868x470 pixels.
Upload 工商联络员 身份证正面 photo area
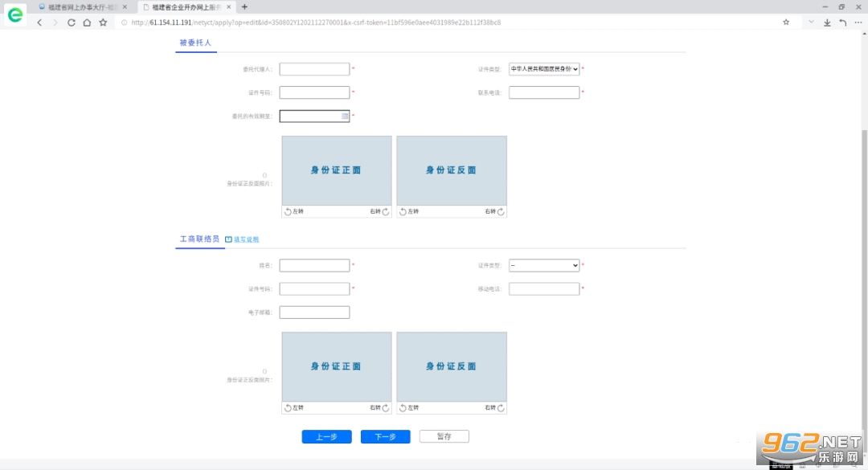(337, 366)
